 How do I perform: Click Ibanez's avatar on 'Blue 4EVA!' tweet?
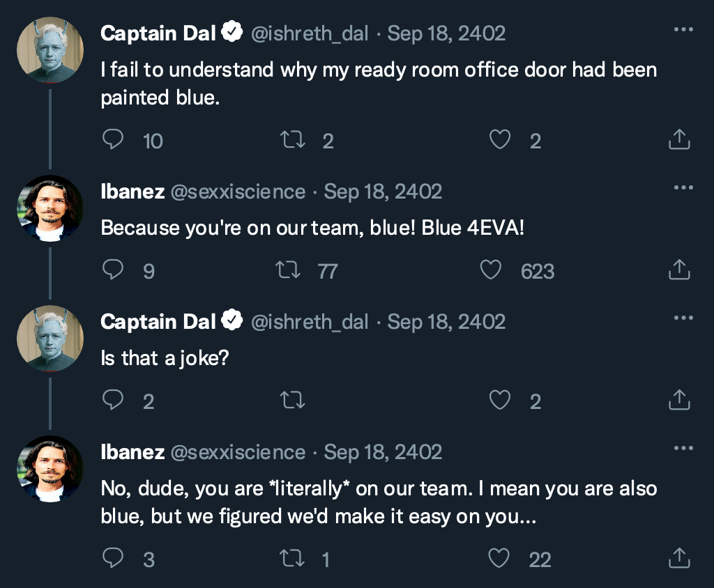(x=50, y=208)
